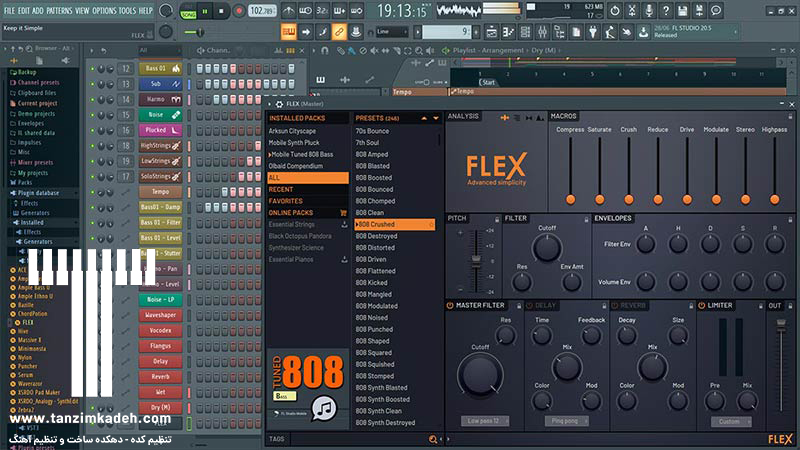Screen dimensions: 800x450
Task: Open the playlist view from the toolbar
Action: pos(491,32)
